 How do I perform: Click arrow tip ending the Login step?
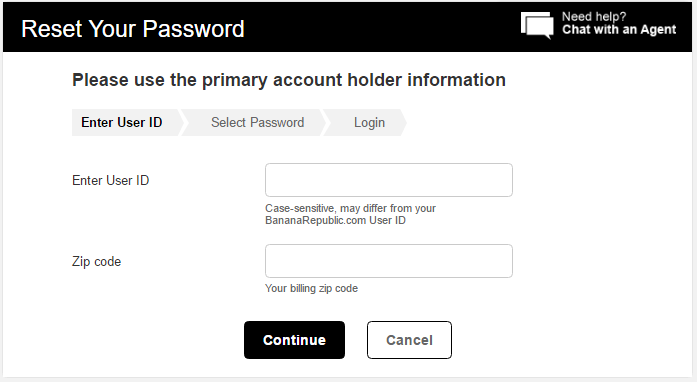click(404, 122)
